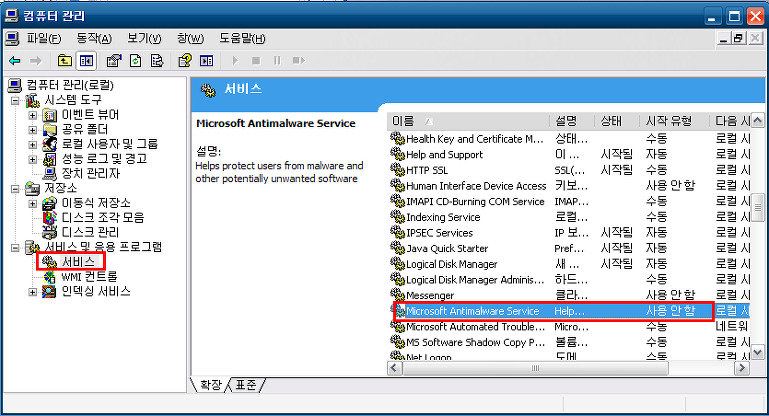This screenshot has width=769, height=416.
Task: Open the 파일(F) menu
Action: click(x=44, y=38)
